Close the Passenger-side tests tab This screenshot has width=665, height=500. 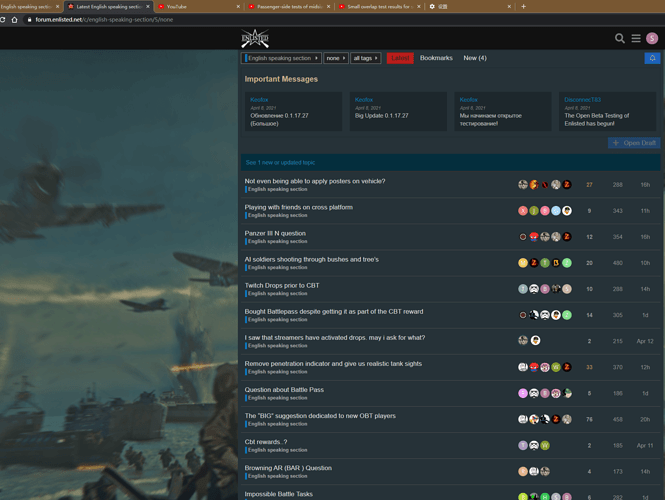[328, 6]
